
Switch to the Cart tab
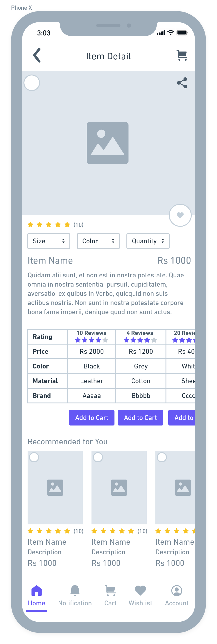pyautogui.click(x=110, y=595)
